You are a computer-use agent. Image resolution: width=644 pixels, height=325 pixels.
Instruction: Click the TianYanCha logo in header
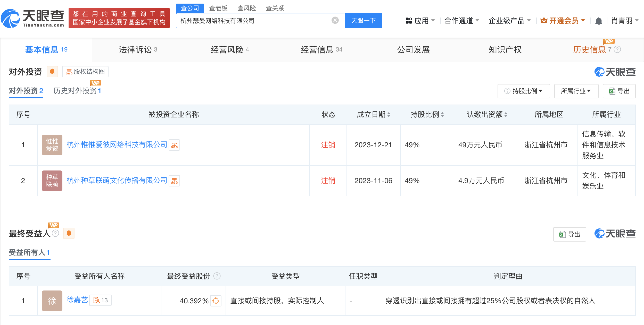coord(32,18)
